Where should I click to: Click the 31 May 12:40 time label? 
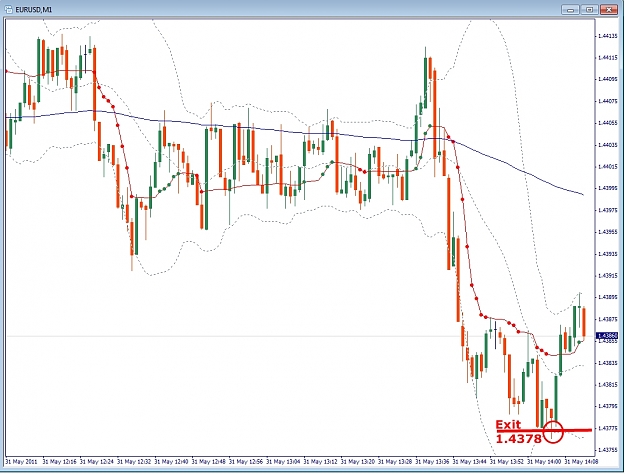[171, 462]
